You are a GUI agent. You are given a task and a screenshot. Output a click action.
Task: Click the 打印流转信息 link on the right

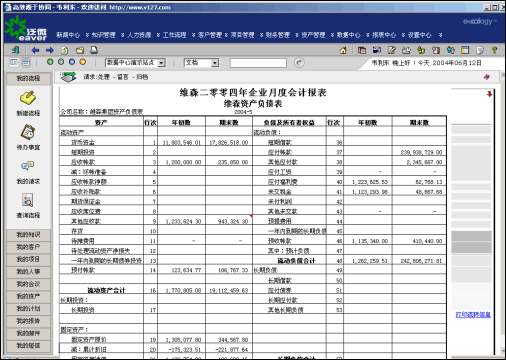pos(473,314)
